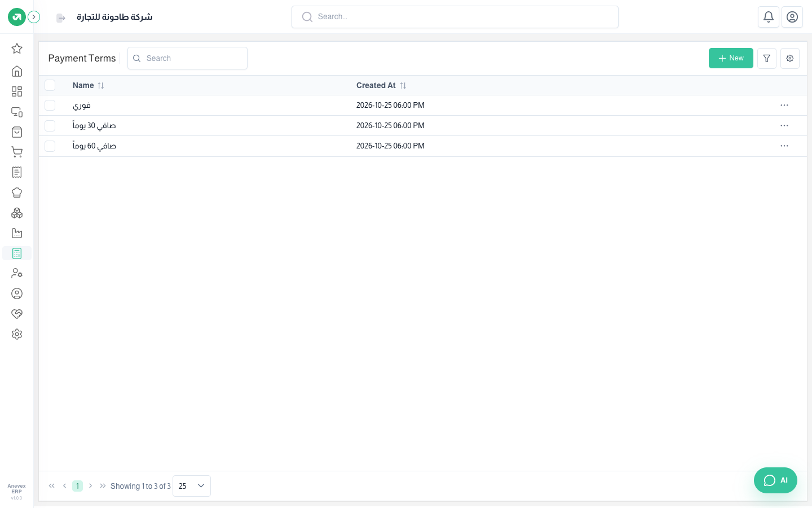Jump to the first page

pos(52,486)
